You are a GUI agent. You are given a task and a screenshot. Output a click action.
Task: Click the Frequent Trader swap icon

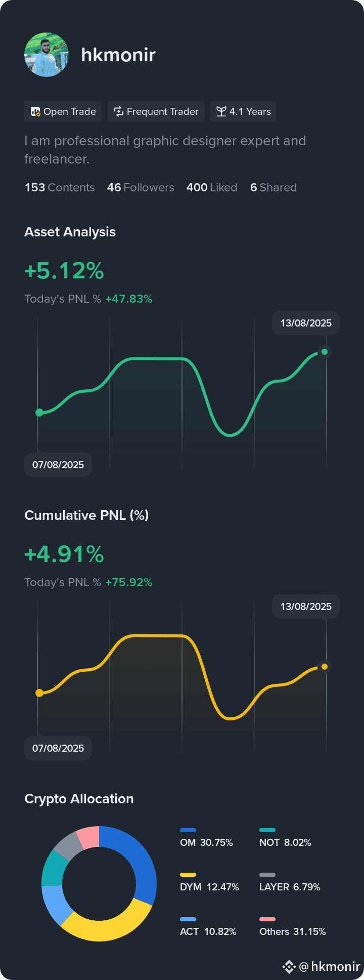click(119, 111)
